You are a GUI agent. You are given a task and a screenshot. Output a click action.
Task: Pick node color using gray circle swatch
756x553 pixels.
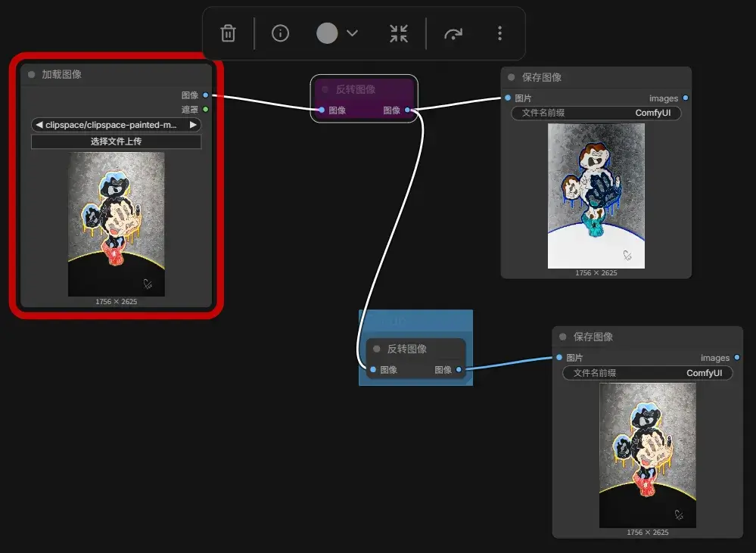327,33
